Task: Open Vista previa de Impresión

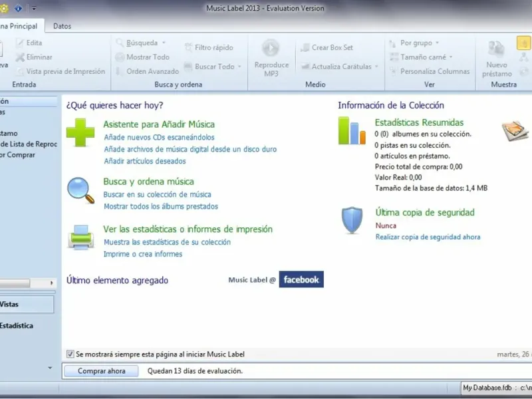Action: (x=61, y=71)
